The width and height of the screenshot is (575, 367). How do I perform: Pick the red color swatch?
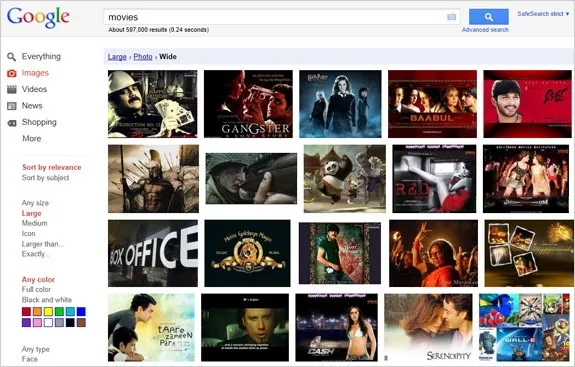pos(26,312)
